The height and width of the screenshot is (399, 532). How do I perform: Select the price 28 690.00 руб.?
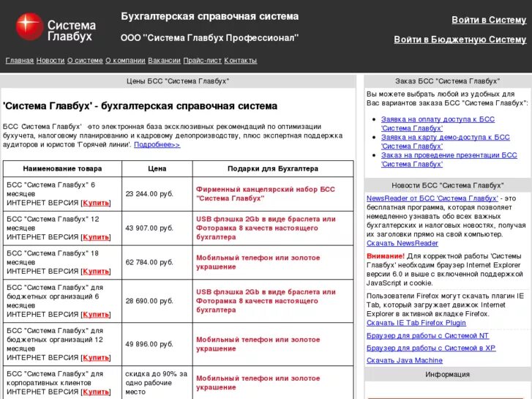coord(149,301)
